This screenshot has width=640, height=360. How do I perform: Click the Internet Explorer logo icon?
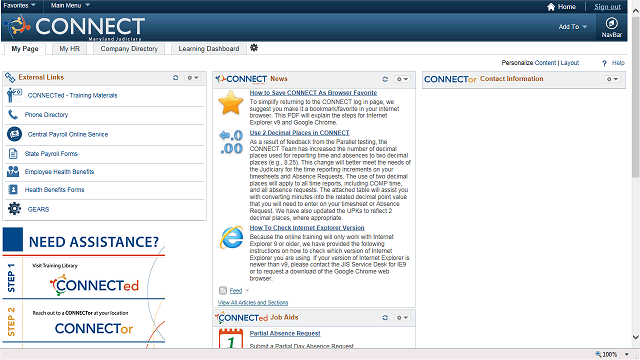coord(231,237)
